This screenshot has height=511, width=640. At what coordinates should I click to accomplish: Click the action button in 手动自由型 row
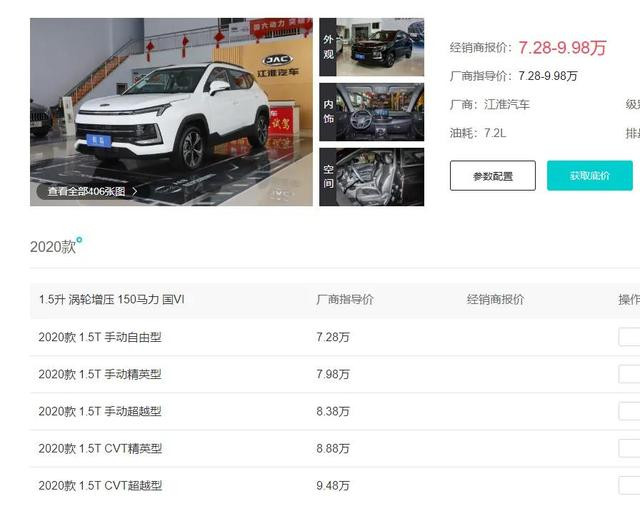click(629, 338)
